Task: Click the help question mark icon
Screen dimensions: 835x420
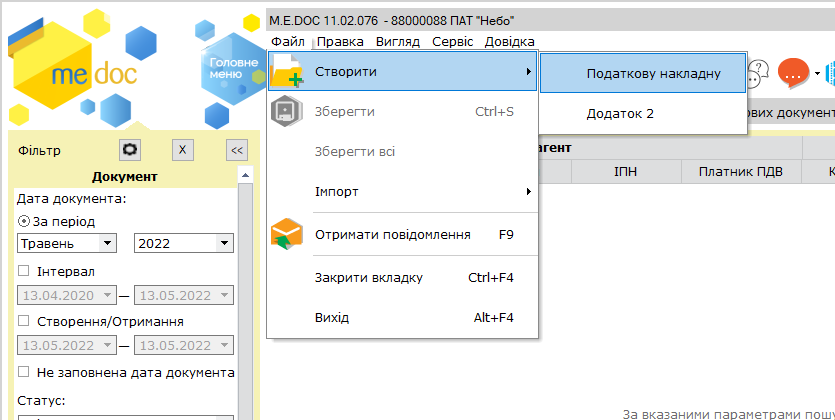Action: pyautogui.click(x=757, y=73)
